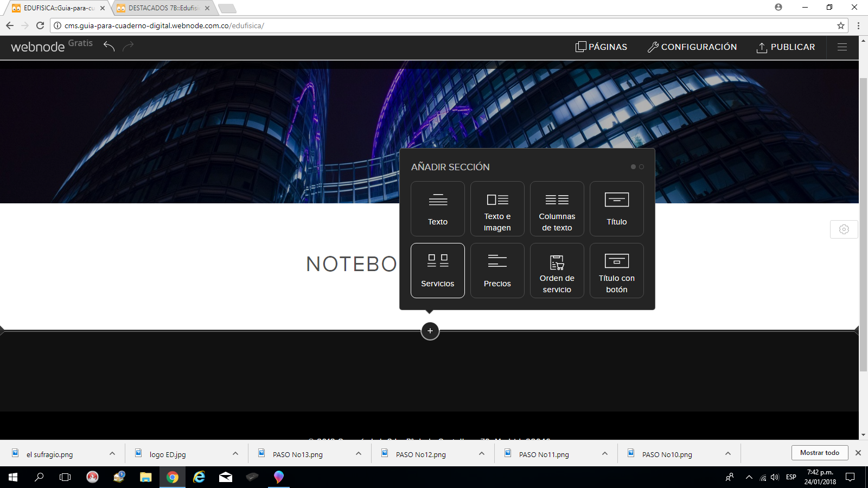Expand options for PASO No12.png download
Viewport: 868px width, 488px height.
[482, 454]
